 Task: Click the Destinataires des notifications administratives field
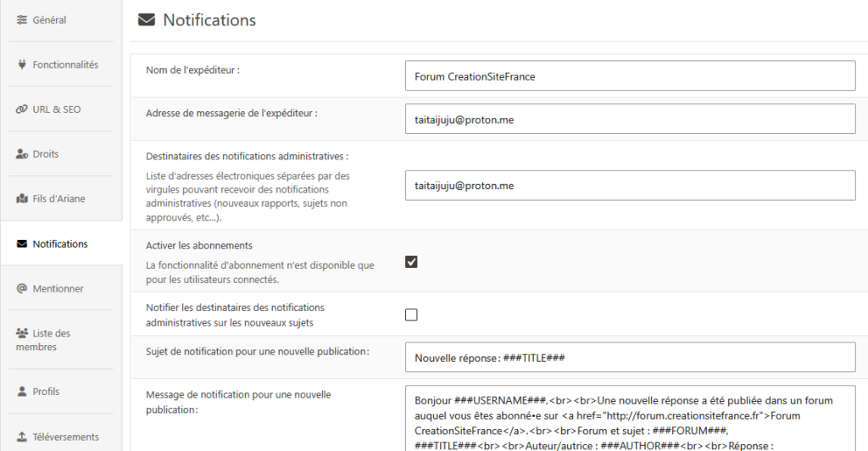630,186
